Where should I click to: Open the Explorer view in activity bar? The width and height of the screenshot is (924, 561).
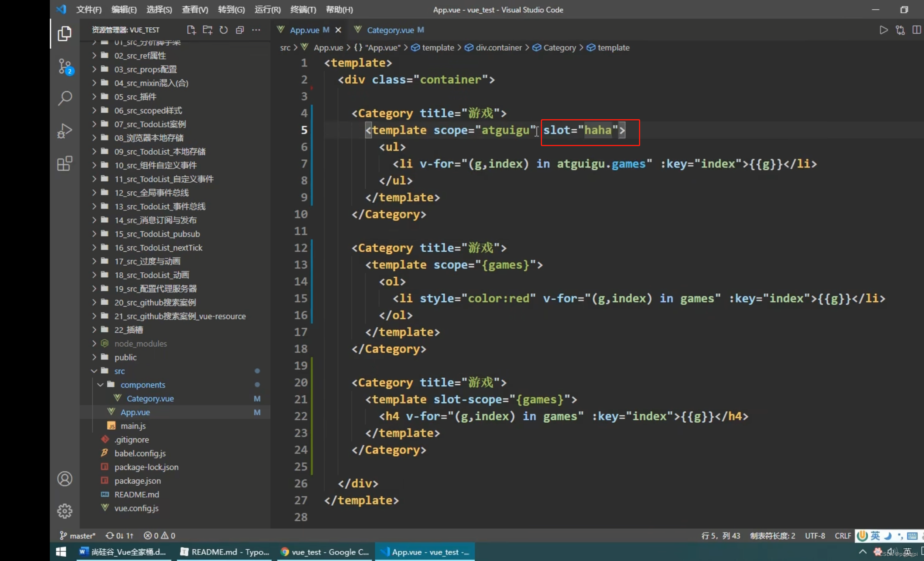(x=65, y=34)
